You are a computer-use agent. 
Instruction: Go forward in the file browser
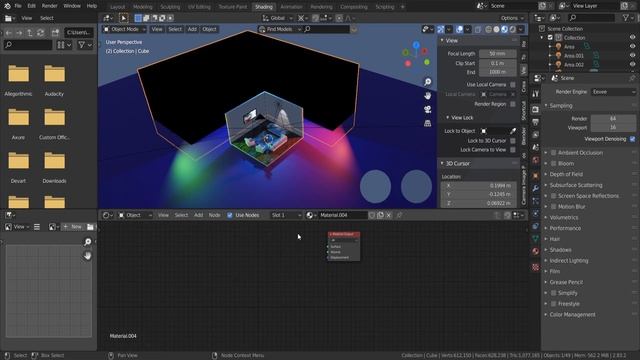tap(19, 32)
